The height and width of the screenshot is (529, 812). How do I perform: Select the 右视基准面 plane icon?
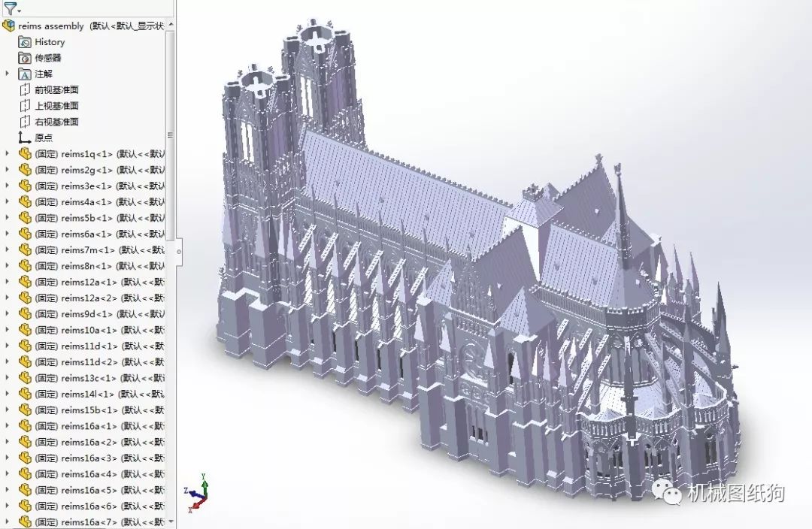[25, 122]
